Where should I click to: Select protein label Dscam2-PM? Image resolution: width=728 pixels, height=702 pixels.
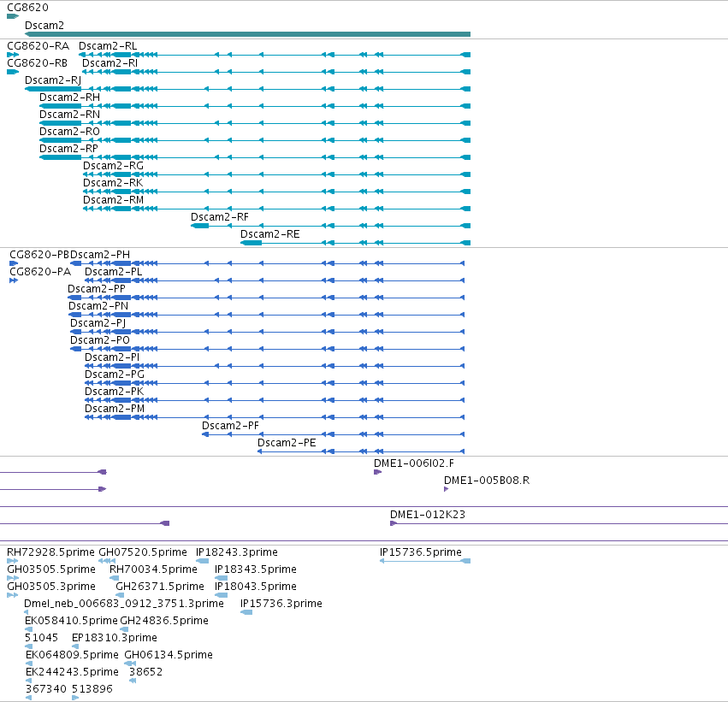click(x=115, y=409)
